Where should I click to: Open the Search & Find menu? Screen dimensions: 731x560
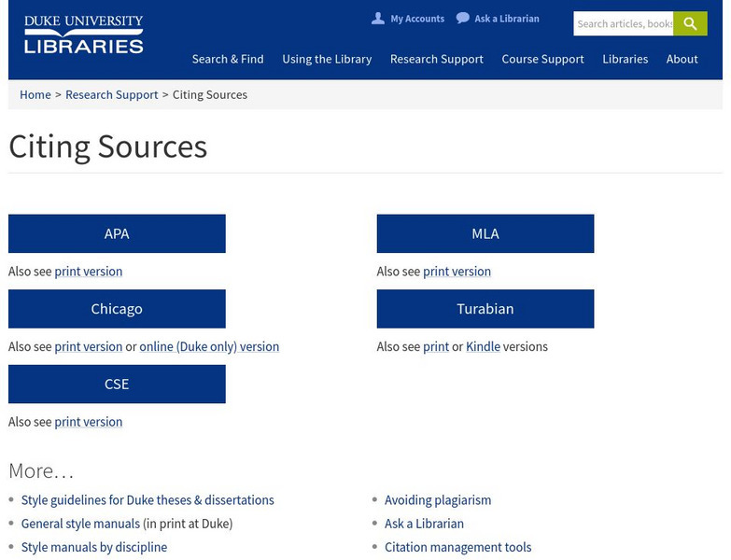pos(228,59)
